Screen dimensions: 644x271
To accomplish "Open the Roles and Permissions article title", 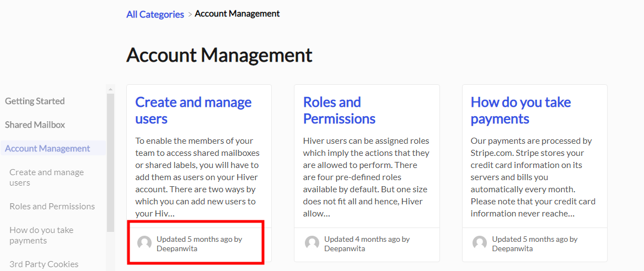I will point(339,110).
